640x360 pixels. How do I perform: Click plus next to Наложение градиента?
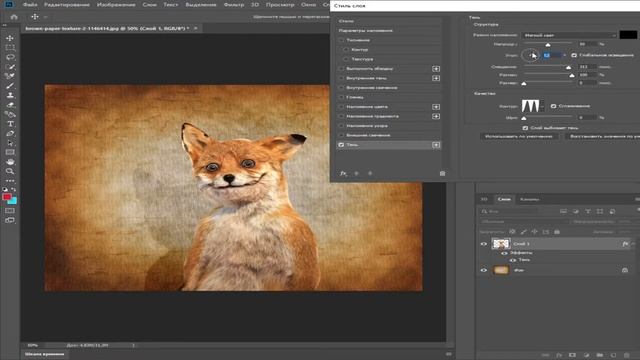(436, 116)
